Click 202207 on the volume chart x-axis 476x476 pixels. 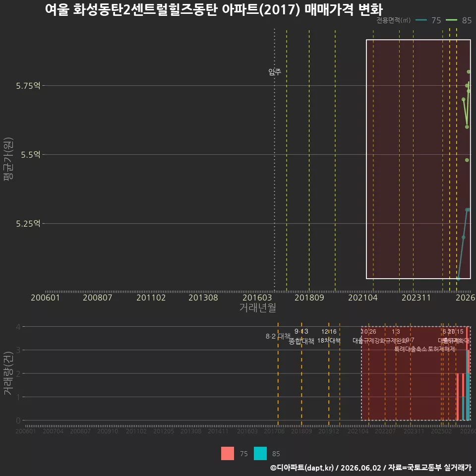[385, 431]
